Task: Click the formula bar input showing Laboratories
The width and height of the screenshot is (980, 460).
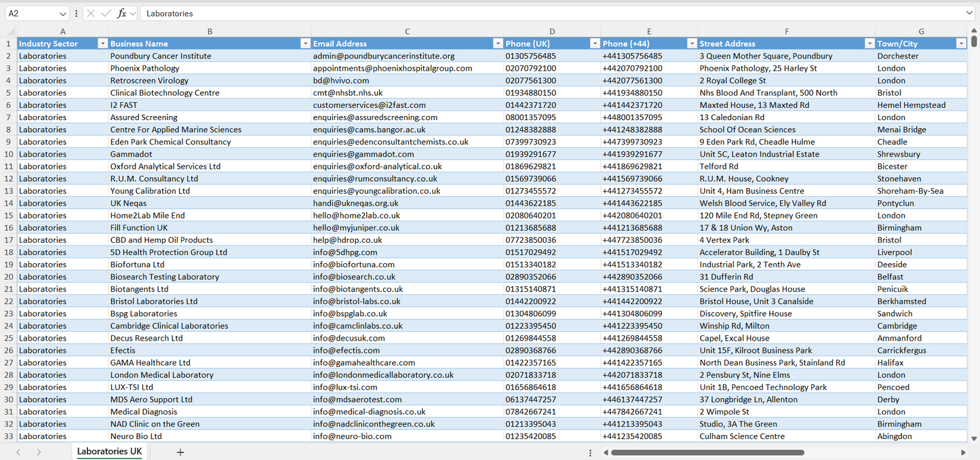Action: 551,14
